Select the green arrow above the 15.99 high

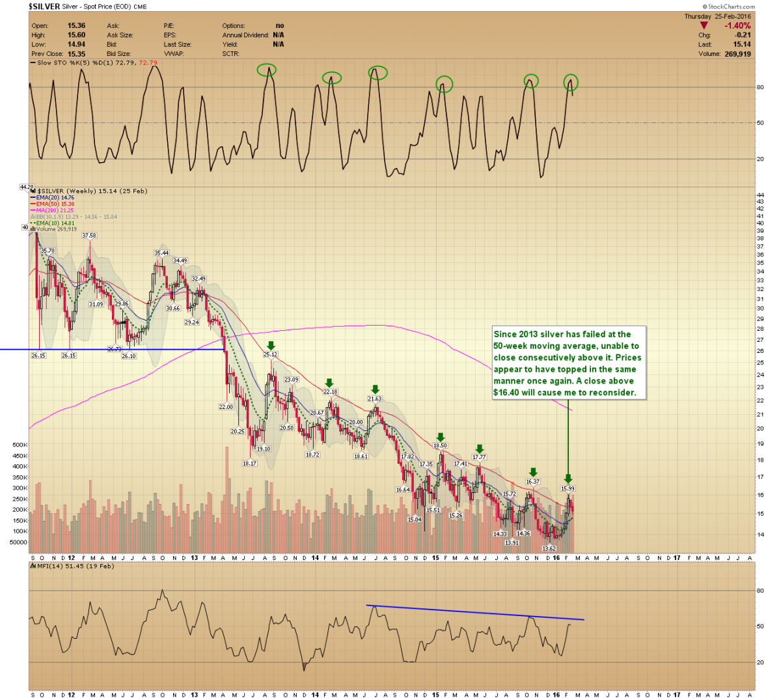click(568, 479)
